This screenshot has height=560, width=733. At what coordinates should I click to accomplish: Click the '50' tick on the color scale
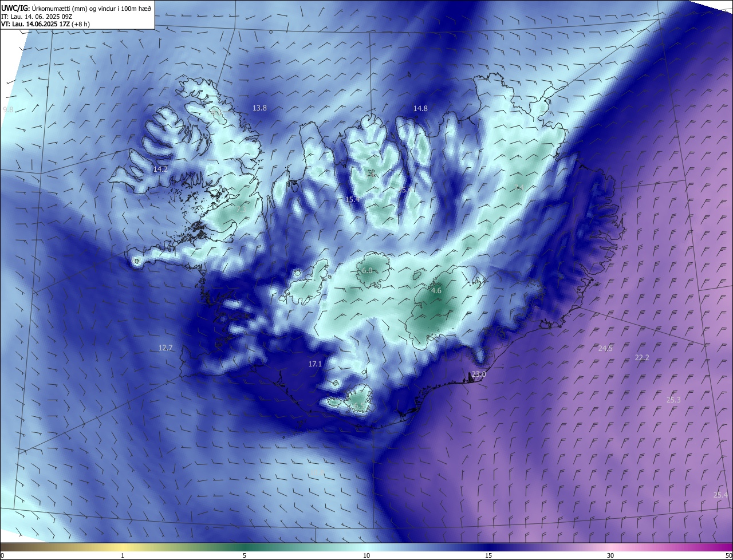click(x=728, y=555)
